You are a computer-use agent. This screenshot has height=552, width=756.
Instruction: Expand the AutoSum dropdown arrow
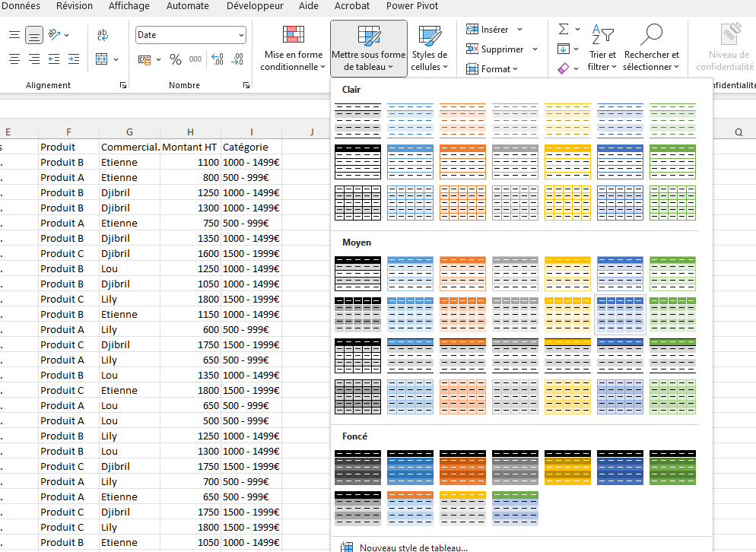[x=577, y=30]
